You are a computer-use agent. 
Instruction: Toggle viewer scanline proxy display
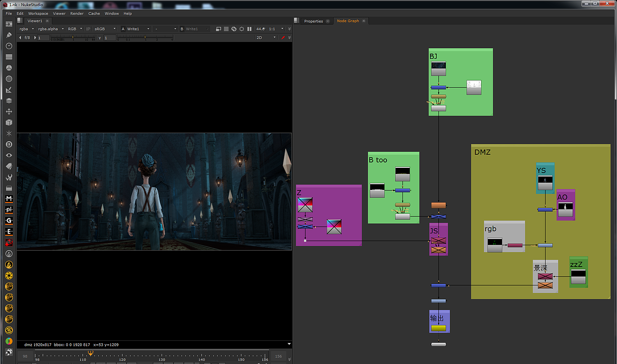point(226,29)
